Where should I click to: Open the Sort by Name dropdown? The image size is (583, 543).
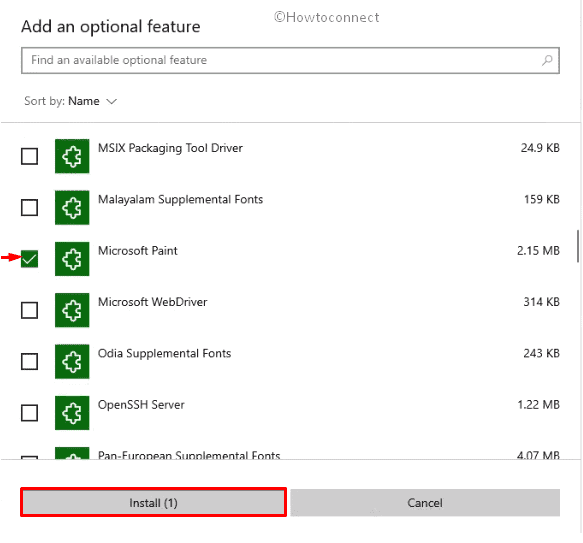[71, 101]
